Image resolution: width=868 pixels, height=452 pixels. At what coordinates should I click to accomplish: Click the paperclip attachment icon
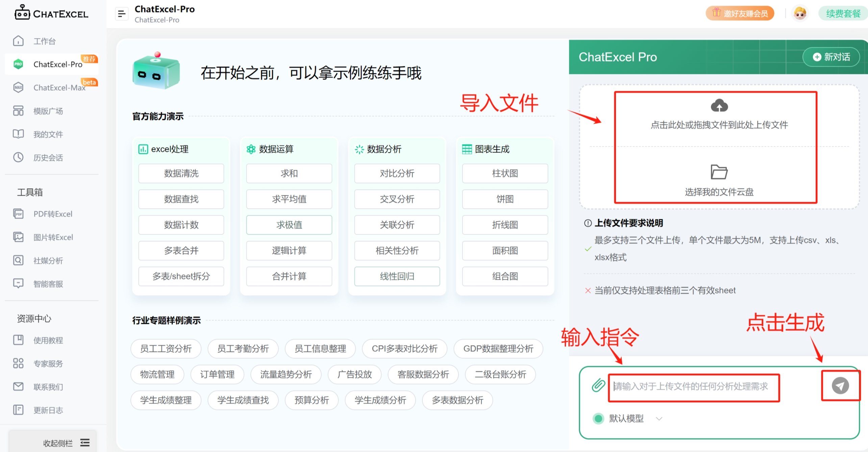(598, 385)
